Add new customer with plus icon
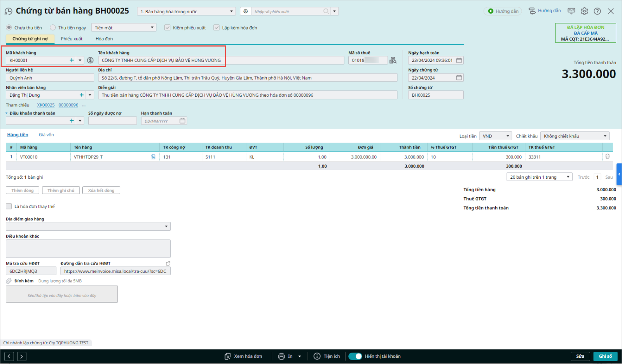 point(72,60)
